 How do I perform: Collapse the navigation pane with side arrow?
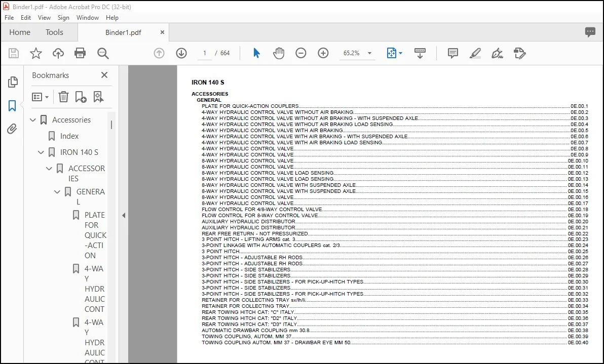click(124, 216)
